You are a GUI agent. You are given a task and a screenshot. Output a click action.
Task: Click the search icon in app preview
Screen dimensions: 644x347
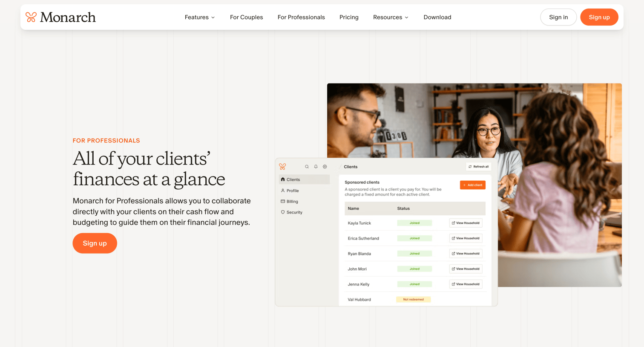(307, 167)
